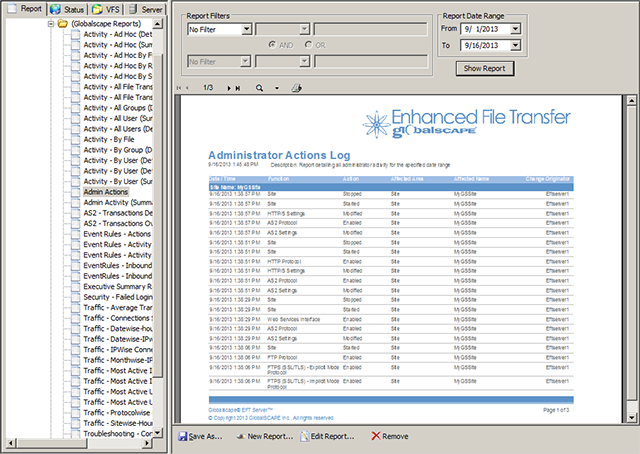The height and width of the screenshot is (454, 640).
Task: Open the second filter operator dropdown
Action: [x=304, y=62]
